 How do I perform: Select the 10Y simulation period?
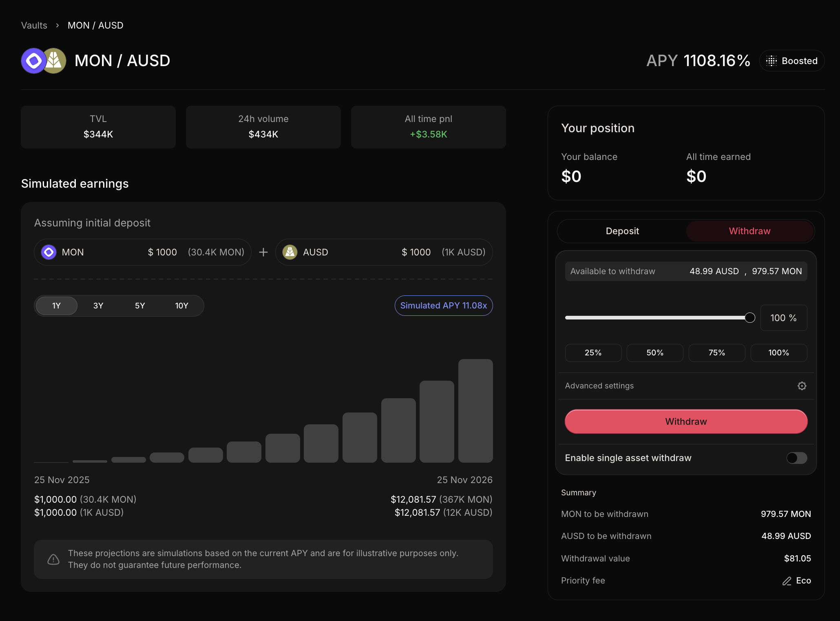181,306
